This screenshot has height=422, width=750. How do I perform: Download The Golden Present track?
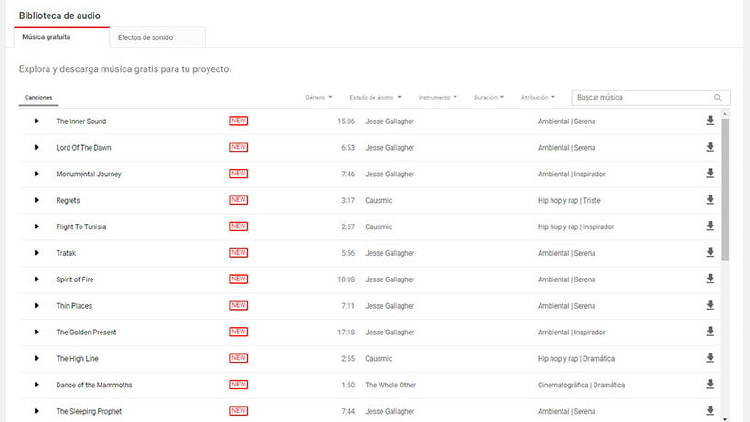click(x=710, y=331)
